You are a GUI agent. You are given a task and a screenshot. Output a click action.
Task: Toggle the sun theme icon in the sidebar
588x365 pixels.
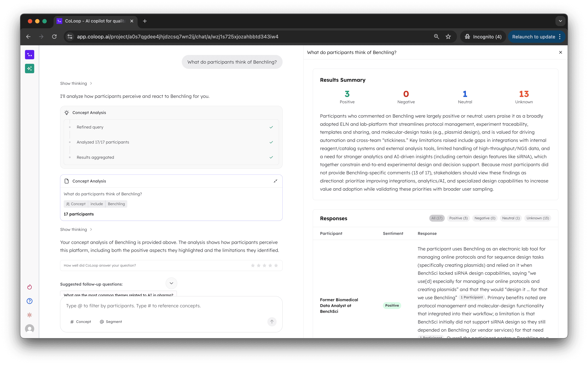(29, 315)
